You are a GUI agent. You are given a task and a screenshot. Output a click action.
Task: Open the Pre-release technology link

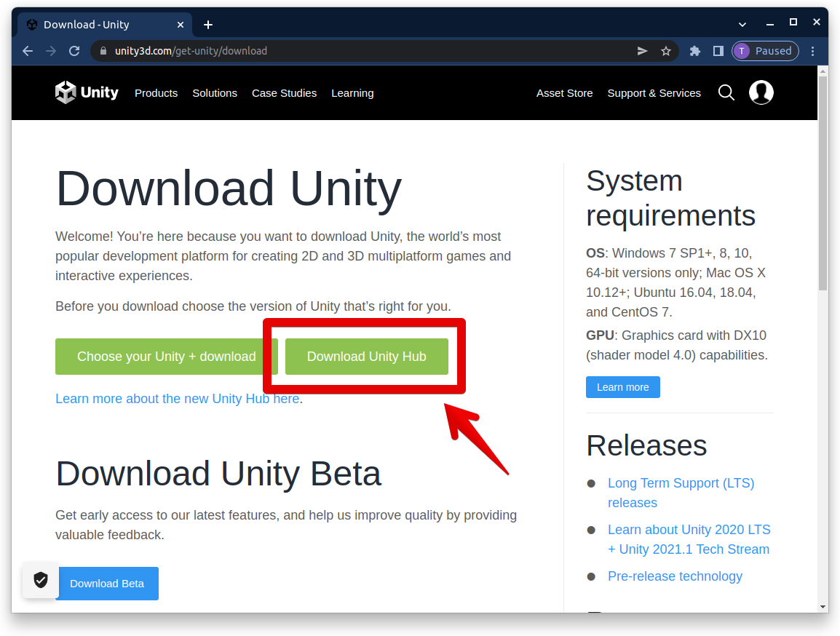[675, 576]
